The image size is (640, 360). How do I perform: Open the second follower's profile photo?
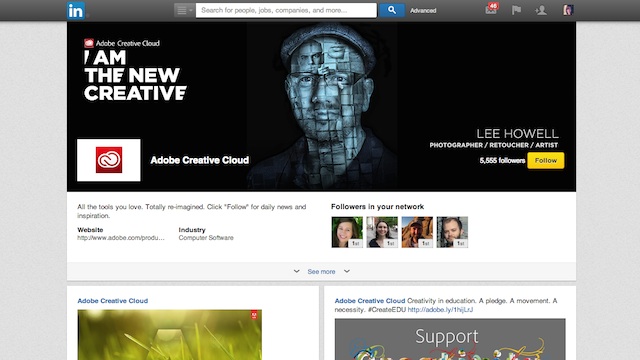[x=382, y=232]
